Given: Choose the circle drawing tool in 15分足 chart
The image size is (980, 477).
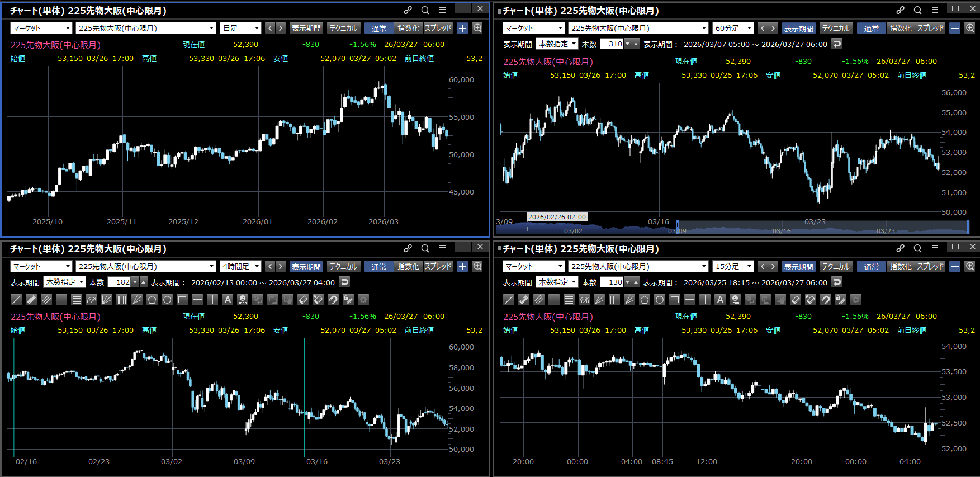Looking at the screenshot, I should pos(660,300).
